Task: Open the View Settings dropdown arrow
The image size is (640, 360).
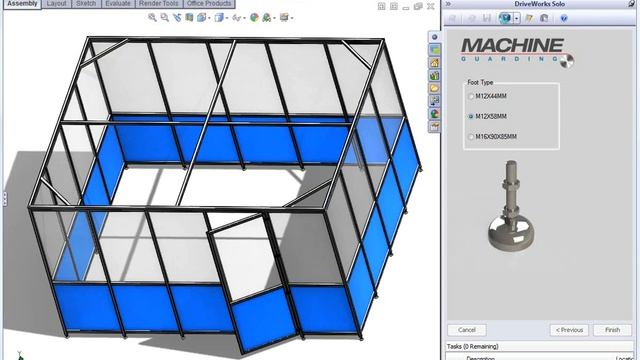Action: tap(292, 18)
